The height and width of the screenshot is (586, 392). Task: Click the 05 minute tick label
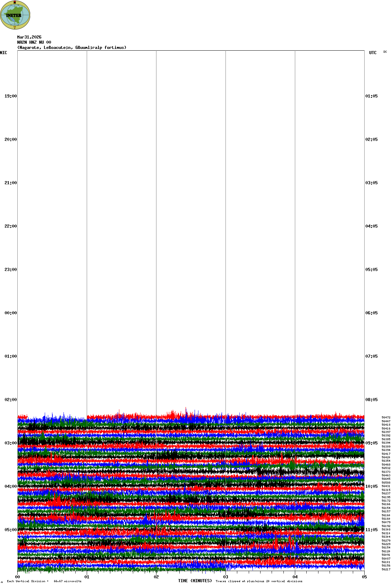tap(364, 577)
